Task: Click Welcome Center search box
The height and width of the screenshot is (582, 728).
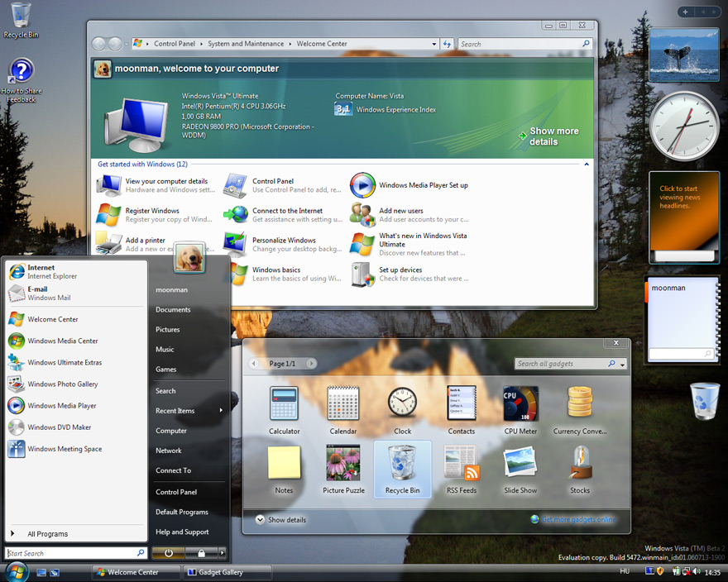Action: tap(525, 44)
